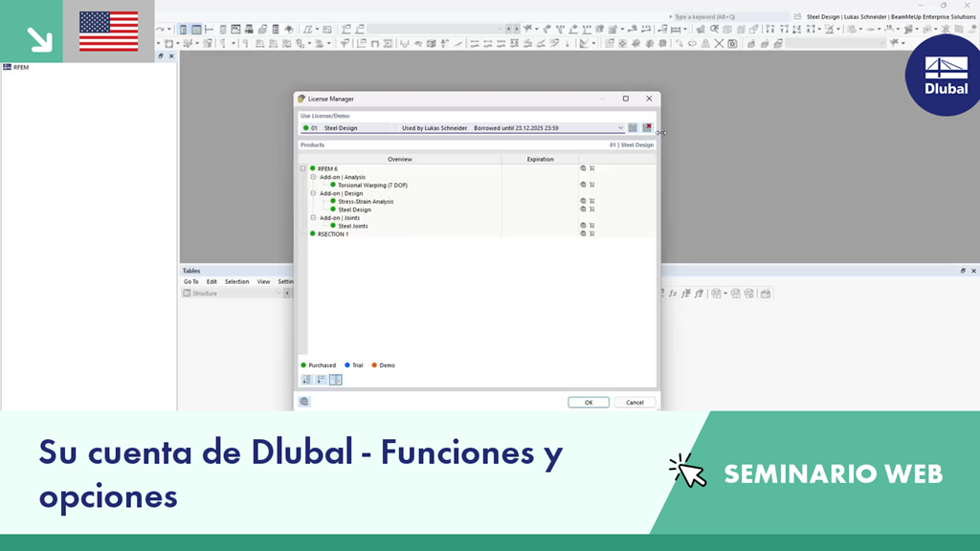Screen dimensions: 980x551
Task: Click the cart icon for RSECTION 1
Action: (591, 233)
